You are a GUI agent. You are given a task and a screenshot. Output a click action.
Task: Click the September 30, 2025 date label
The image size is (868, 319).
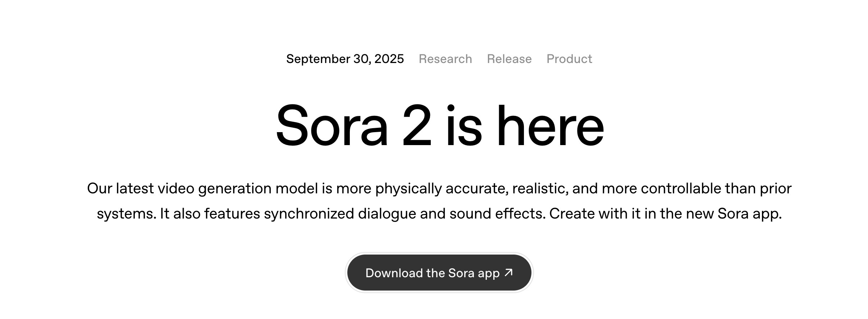tap(345, 59)
